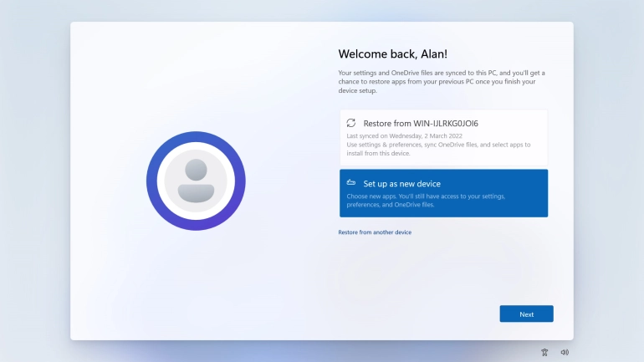Open the volume speaker icon
The image size is (644, 362).
coord(565,352)
